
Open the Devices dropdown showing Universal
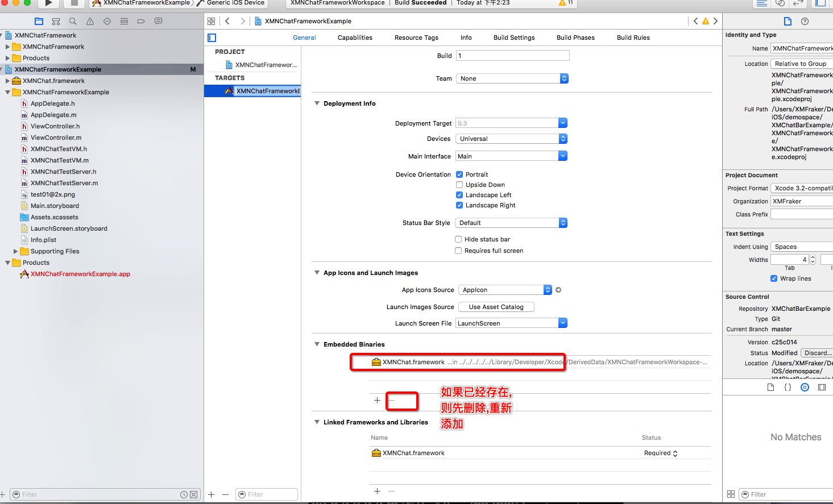point(511,139)
